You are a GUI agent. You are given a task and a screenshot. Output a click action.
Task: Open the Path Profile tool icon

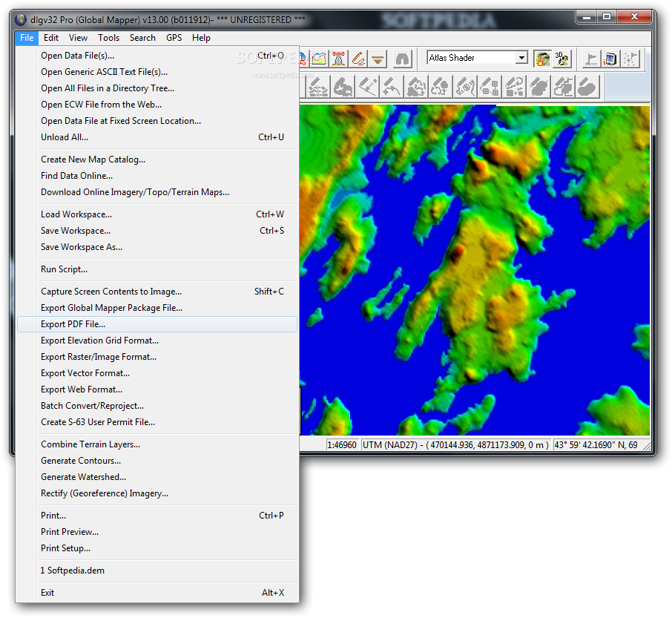point(320,59)
